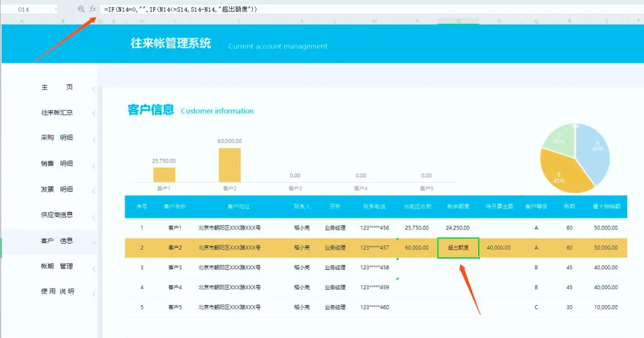Open the Name Box dropdown arrow

56,9
